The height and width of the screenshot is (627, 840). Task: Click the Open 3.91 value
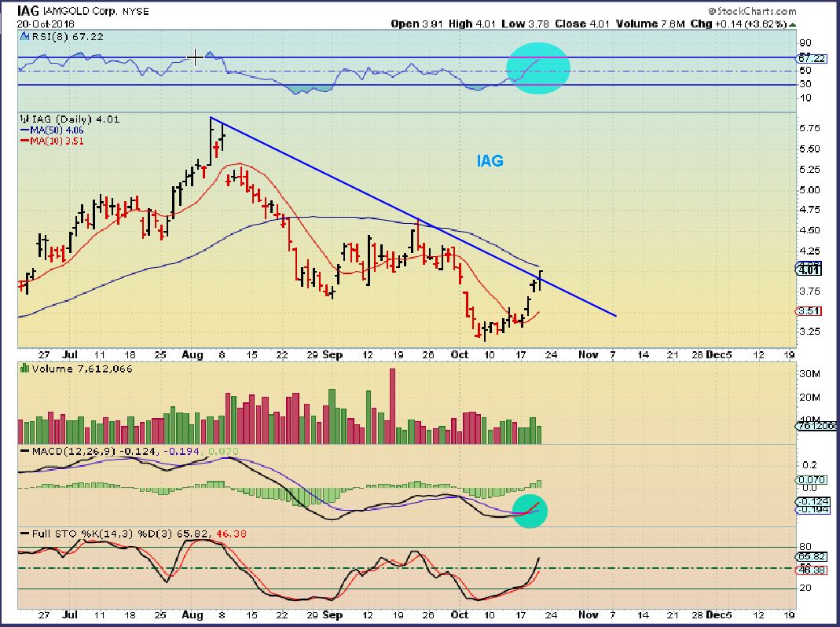click(416, 24)
